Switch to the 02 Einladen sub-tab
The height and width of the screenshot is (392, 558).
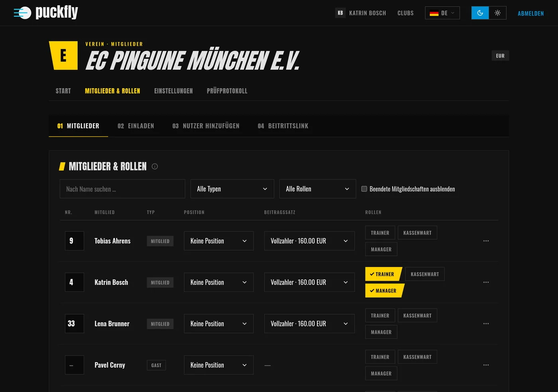(x=136, y=126)
